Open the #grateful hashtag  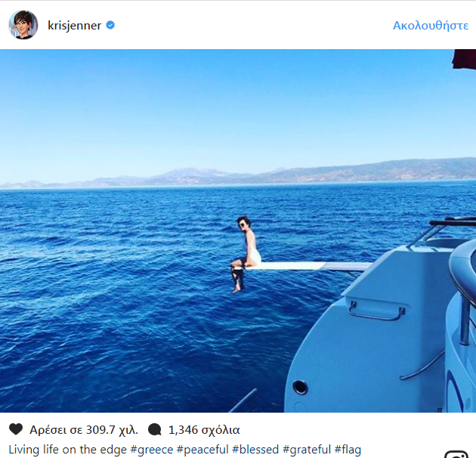pyautogui.click(x=307, y=450)
